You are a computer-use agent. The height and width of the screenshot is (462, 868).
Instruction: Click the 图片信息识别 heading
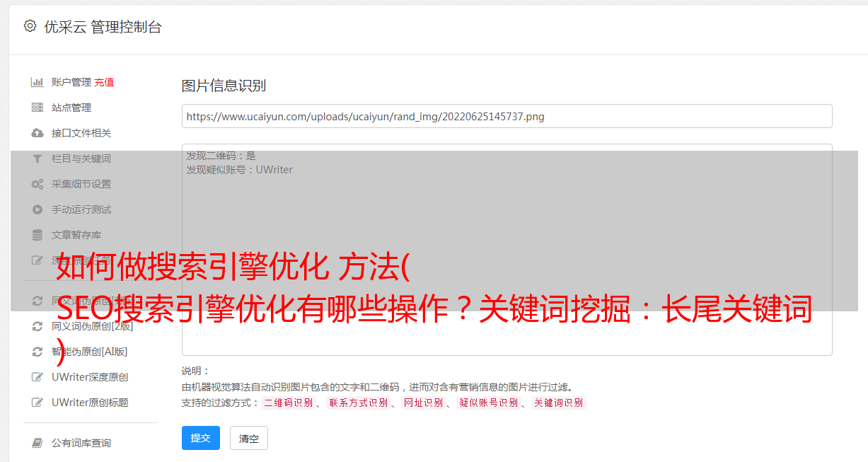click(224, 86)
